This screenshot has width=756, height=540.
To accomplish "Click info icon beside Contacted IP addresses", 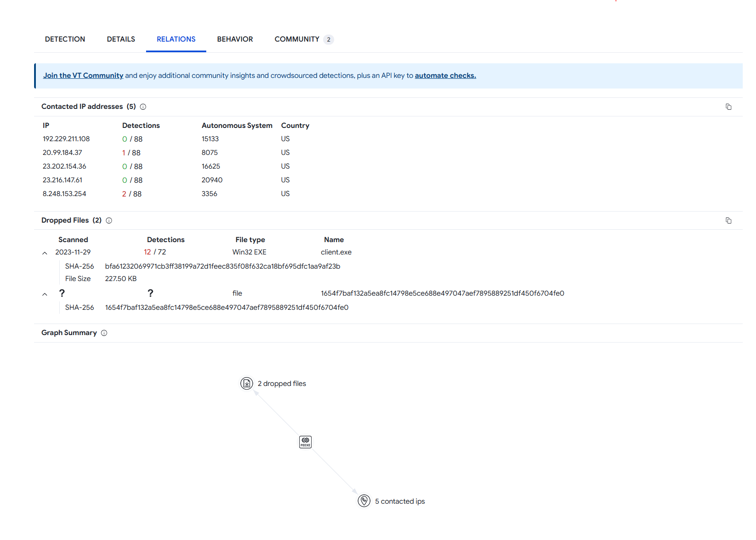I will coord(143,107).
